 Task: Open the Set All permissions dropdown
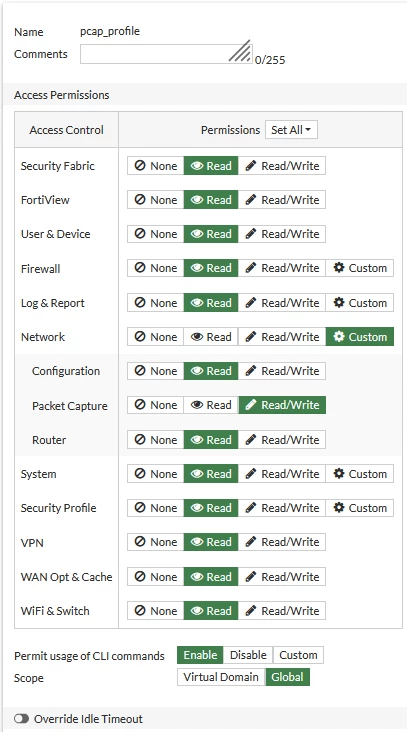click(291, 130)
